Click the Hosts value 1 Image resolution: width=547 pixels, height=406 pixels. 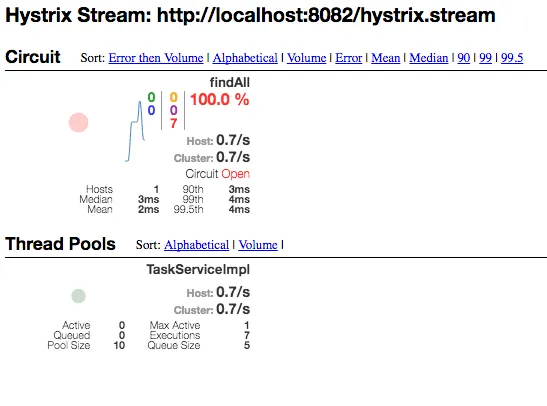pos(156,189)
